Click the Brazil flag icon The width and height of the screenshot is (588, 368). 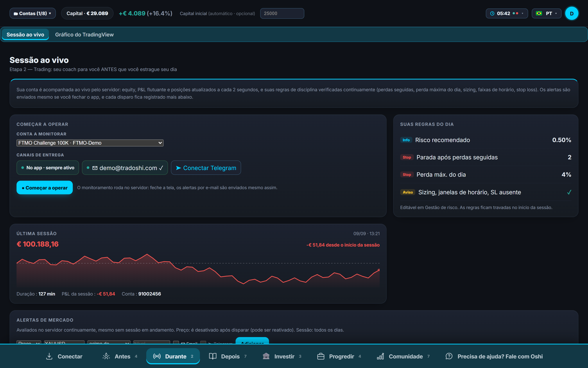click(539, 13)
